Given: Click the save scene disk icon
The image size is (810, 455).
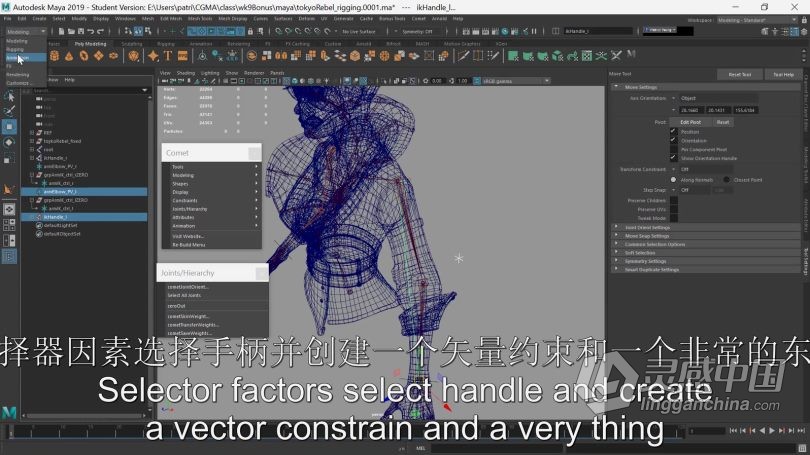Looking at the screenshot, I should point(81,32).
